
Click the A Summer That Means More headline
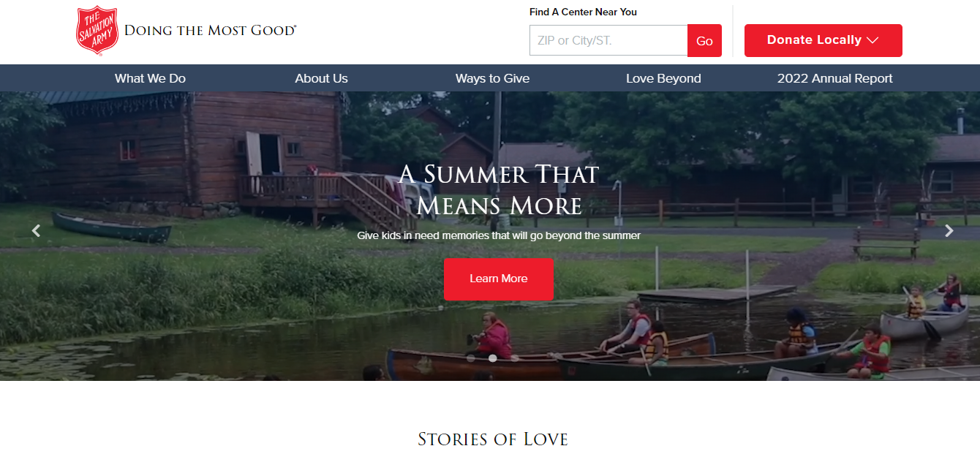click(499, 190)
